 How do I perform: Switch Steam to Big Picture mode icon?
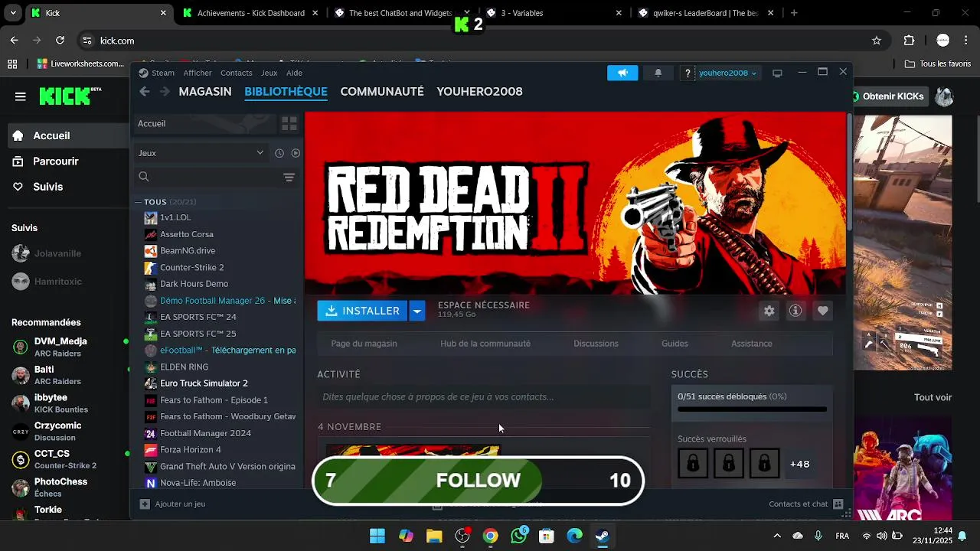[777, 73]
